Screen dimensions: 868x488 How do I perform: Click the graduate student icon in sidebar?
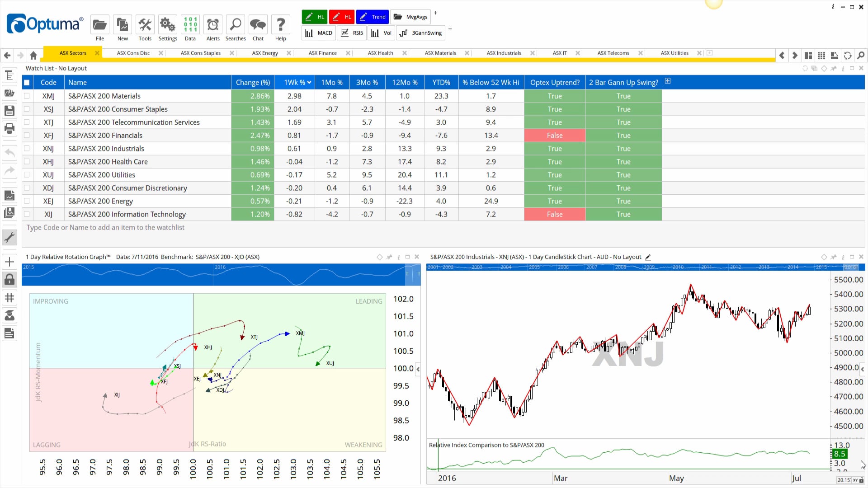click(9, 315)
